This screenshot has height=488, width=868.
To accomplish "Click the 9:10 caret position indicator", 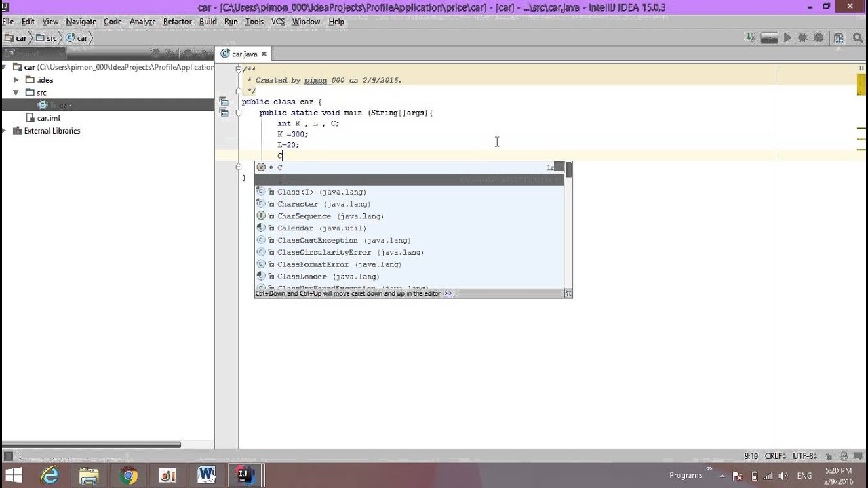I will pos(751,456).
